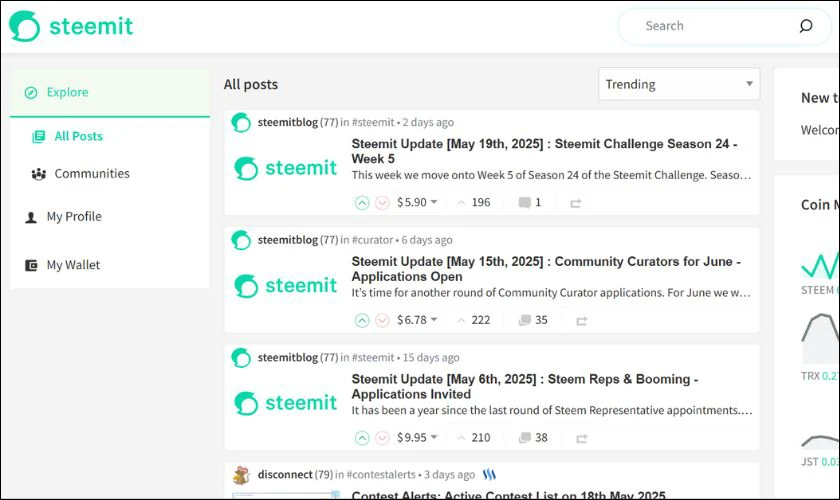Expand the $5.90 payout details
Viewport: 840px width, 500px height.
[417, 202]
